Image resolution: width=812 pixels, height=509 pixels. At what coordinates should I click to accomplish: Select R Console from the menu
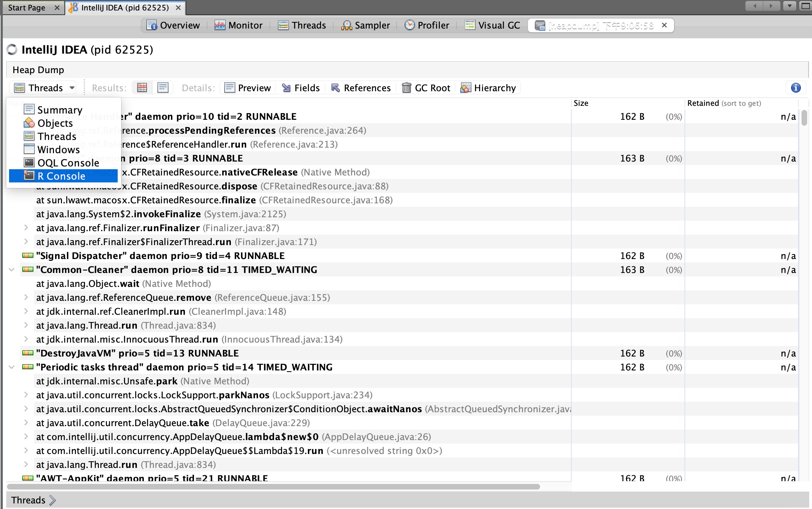61,176
